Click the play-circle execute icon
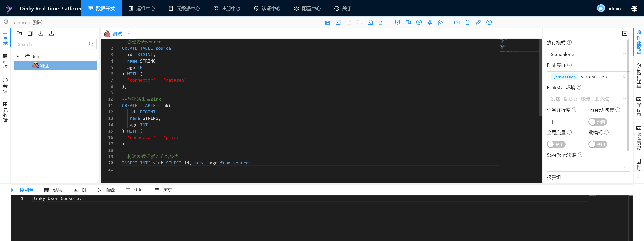Image resolution: width=644 pixels, height=241 pixels. (x=419, y=22)
